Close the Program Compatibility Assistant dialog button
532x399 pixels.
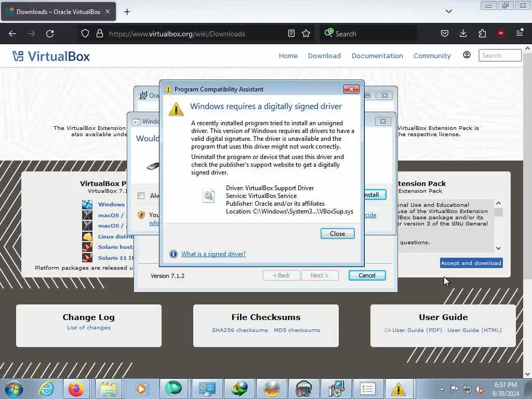pyautogui.click(x=337, y=233)
